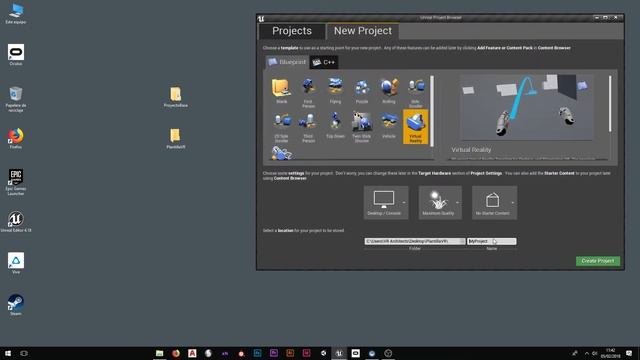Click the taskbar clock and date
This screenshot has width=640, height=360.
pyautogui.click(x=611, y=353)
